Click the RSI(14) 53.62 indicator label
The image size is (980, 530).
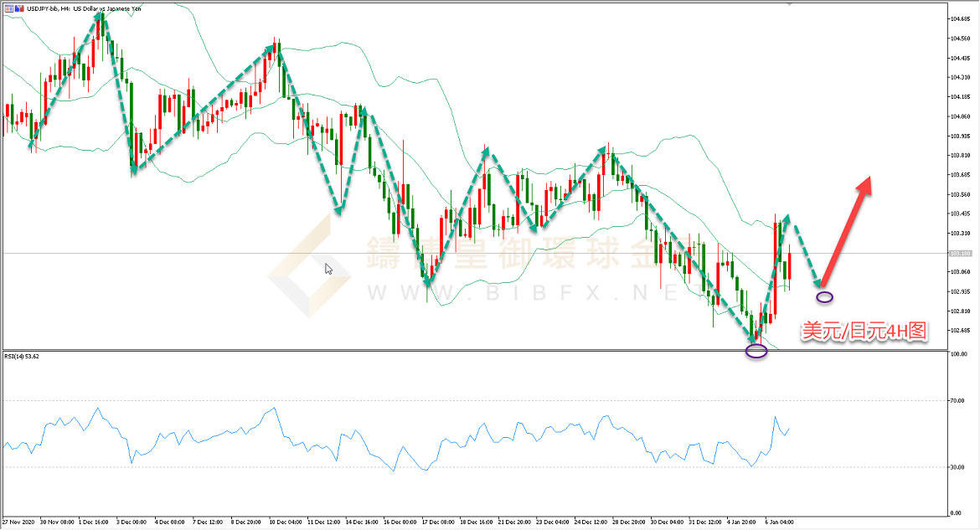pyautogui.click(x=22, y=356)
